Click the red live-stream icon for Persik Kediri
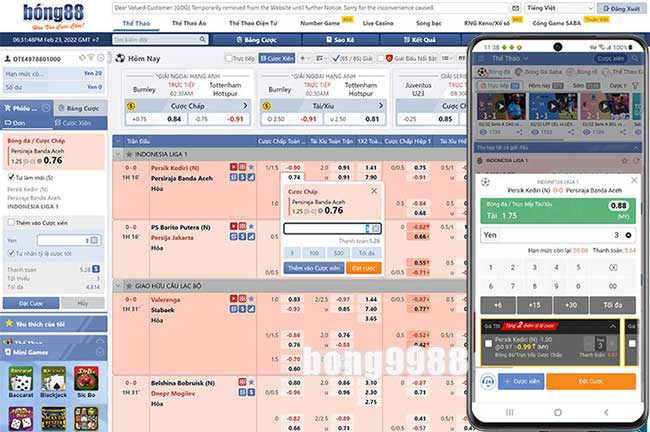The height and width of the screenshot is (432, 650). coord(234,167)
